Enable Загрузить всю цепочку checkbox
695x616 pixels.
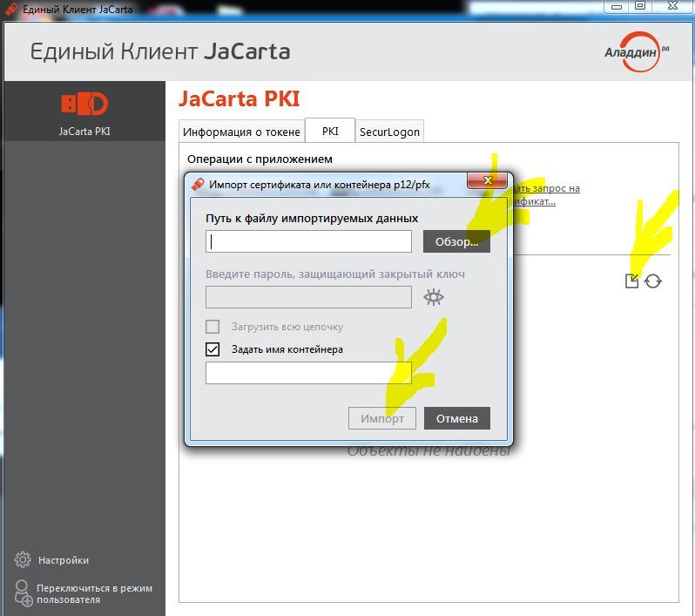click(213, 327)
